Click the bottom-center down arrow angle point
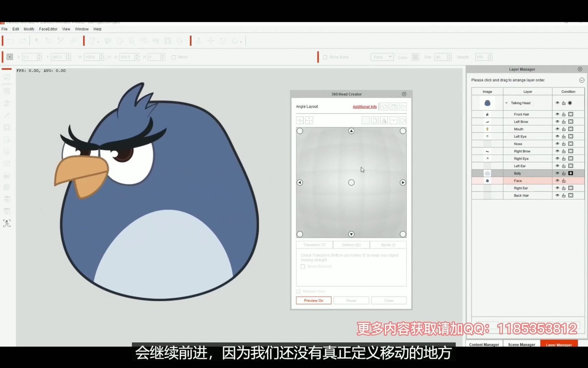Image resolution: width=588 pixels, height=368 pixels. coord(352,234)
